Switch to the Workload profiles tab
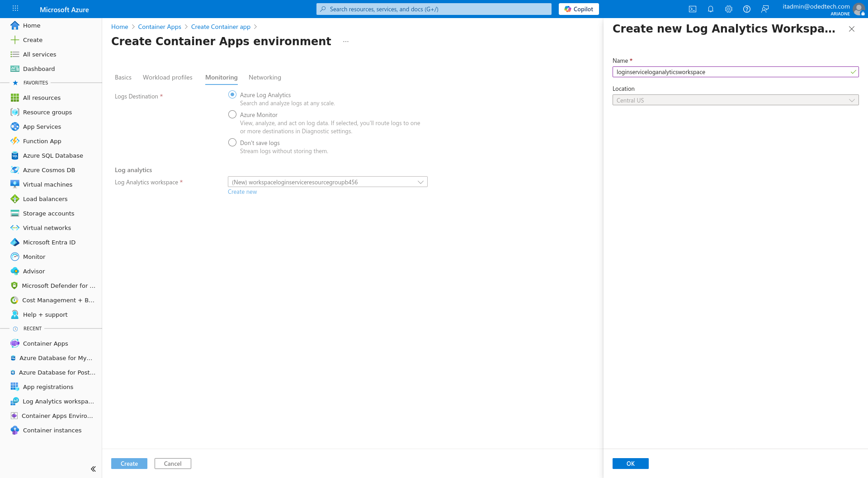Image resolution: width=868 pixels, height=478 pixels. pyautogui.click(x=168, y=77)
